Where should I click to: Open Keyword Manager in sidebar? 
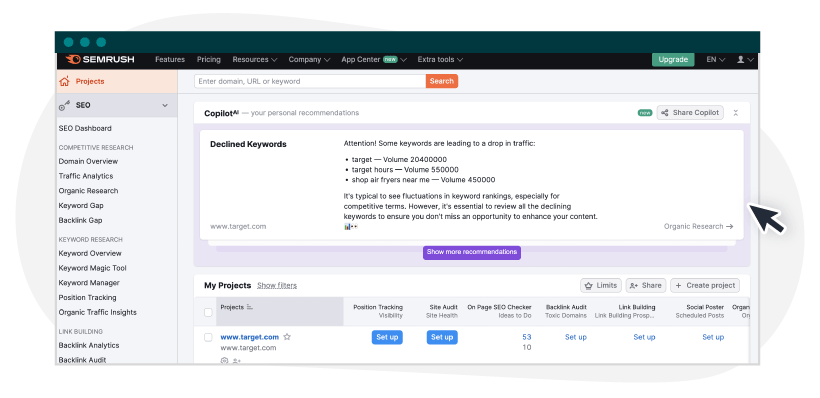(89, 283)
